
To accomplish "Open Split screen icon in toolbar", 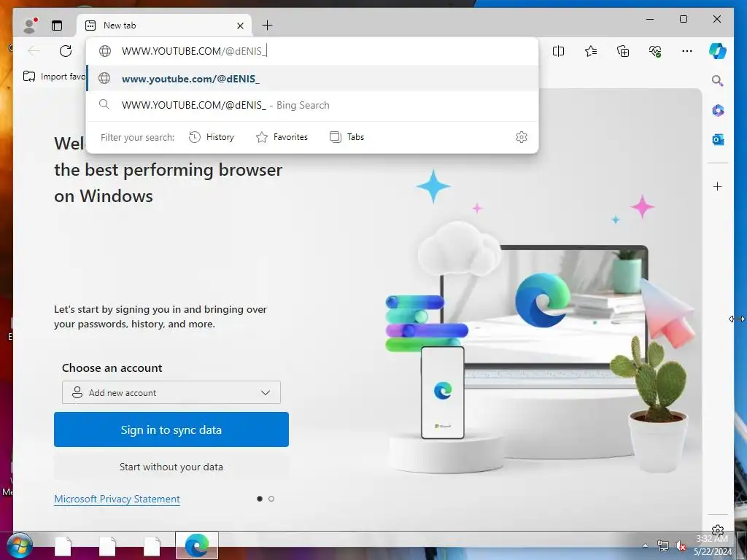I will click(x=558, y=51).
